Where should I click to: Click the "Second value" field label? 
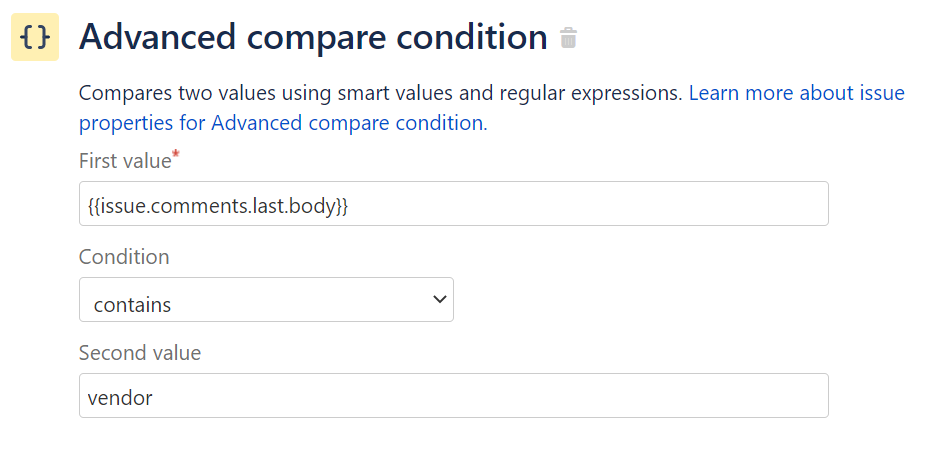[140, 353]
